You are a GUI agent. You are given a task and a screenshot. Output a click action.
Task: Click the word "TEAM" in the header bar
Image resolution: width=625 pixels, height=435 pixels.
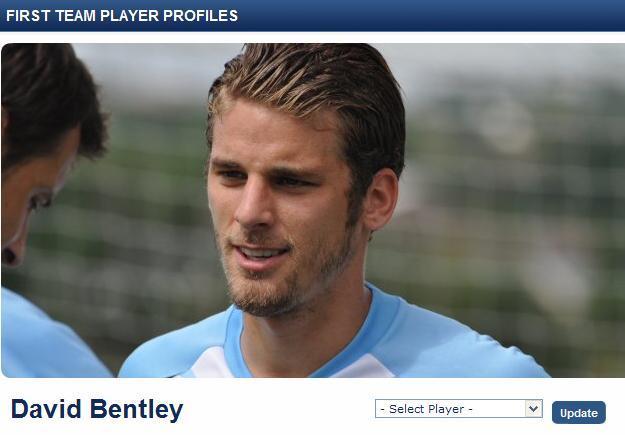[75, 16]
